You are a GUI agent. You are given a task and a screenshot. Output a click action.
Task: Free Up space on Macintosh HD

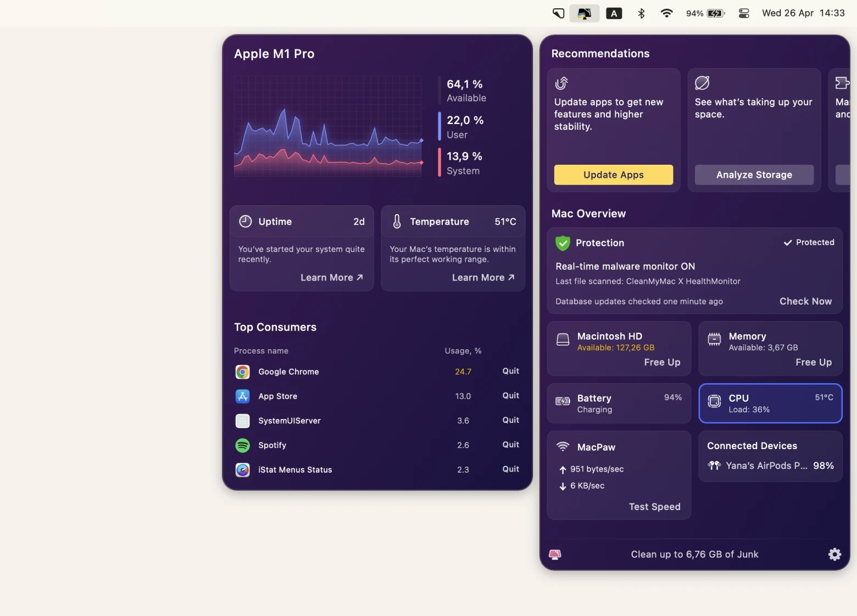[x=662, y=362]
